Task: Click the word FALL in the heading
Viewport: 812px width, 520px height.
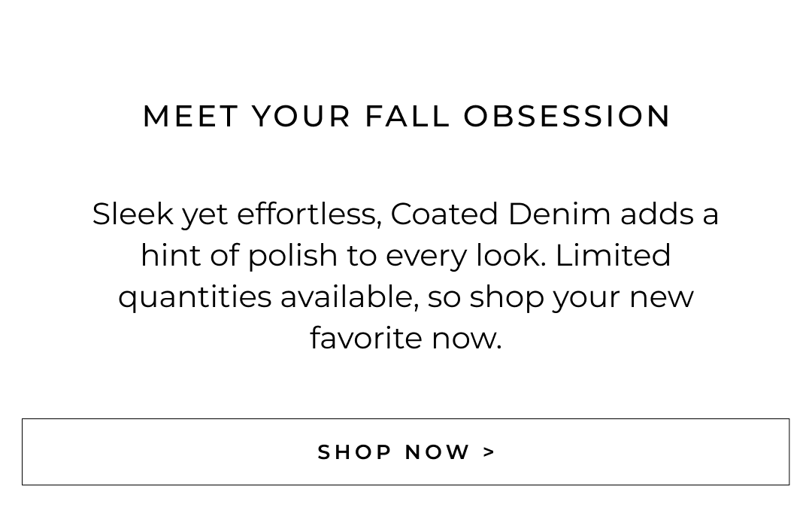Action: coord(407,116)
